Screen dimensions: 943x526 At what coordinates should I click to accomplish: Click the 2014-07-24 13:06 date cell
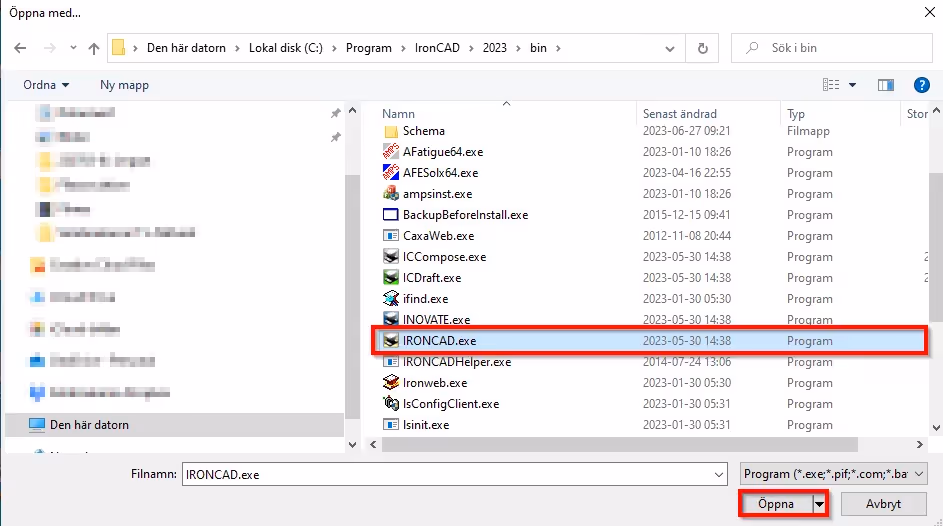click(x=686, y=362)
